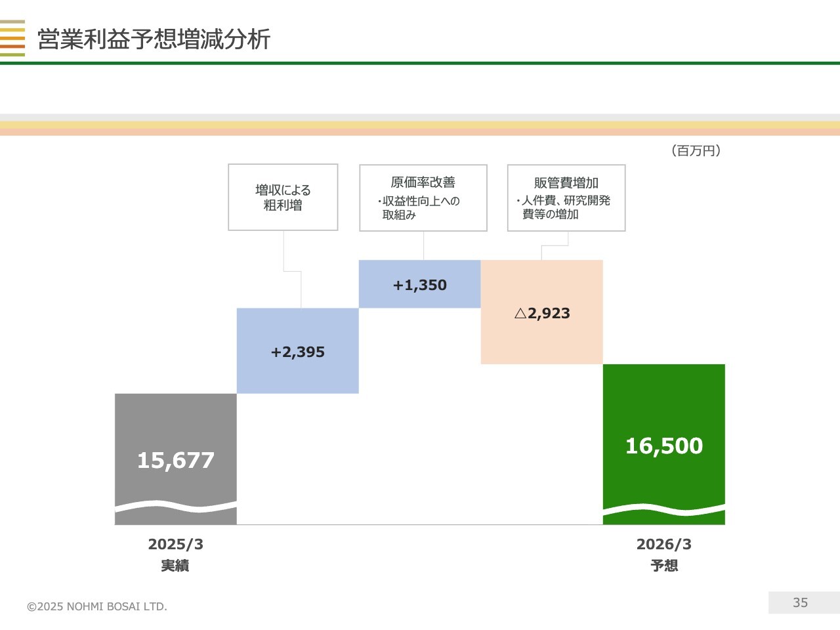Click the (百万円) unit label
Screen dimensions: 840x630
696,150
